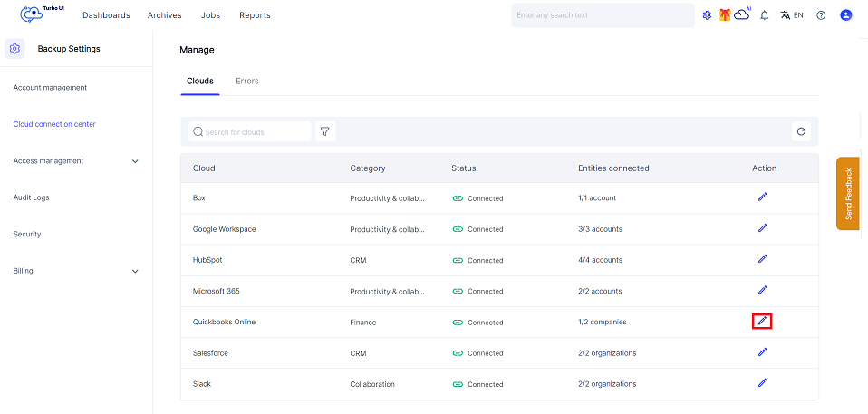Edit the Salesforce connection
Image resolution: width=868 pixels, height=414 pixels.
coord(762,351)
